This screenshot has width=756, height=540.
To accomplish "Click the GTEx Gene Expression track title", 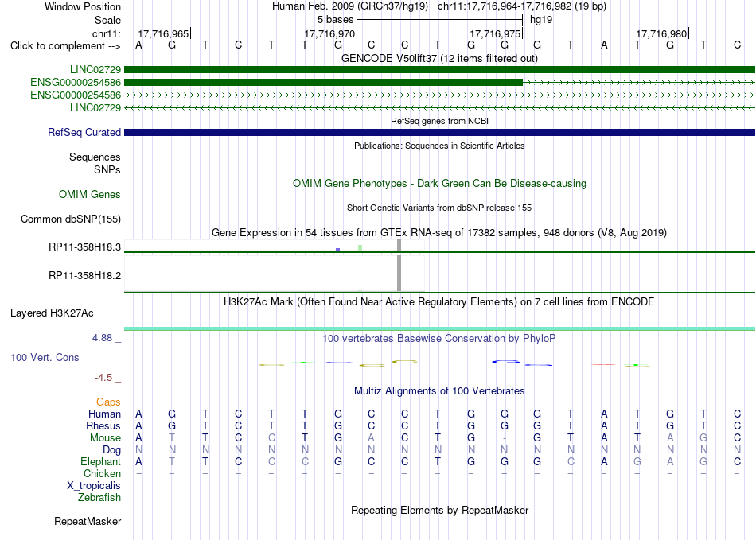I will [439, 233].
